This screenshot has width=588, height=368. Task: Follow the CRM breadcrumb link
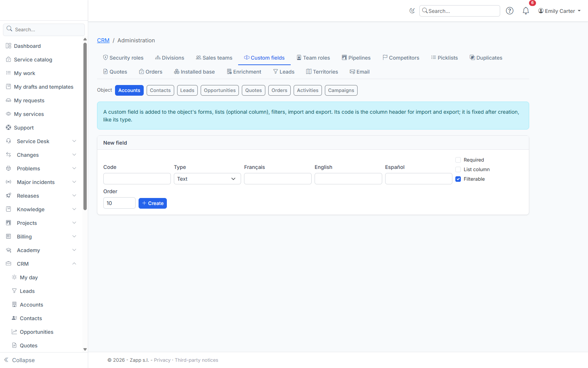(103, 40)
